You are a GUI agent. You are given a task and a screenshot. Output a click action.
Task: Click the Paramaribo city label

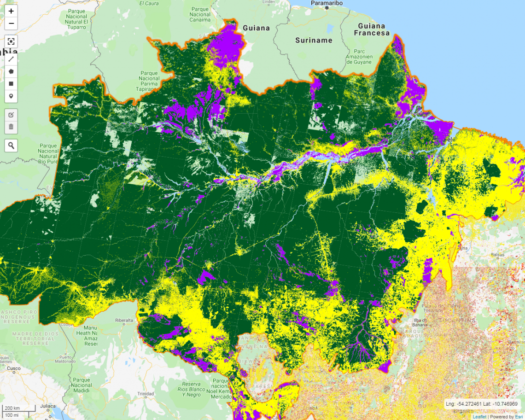coord(327,3)
